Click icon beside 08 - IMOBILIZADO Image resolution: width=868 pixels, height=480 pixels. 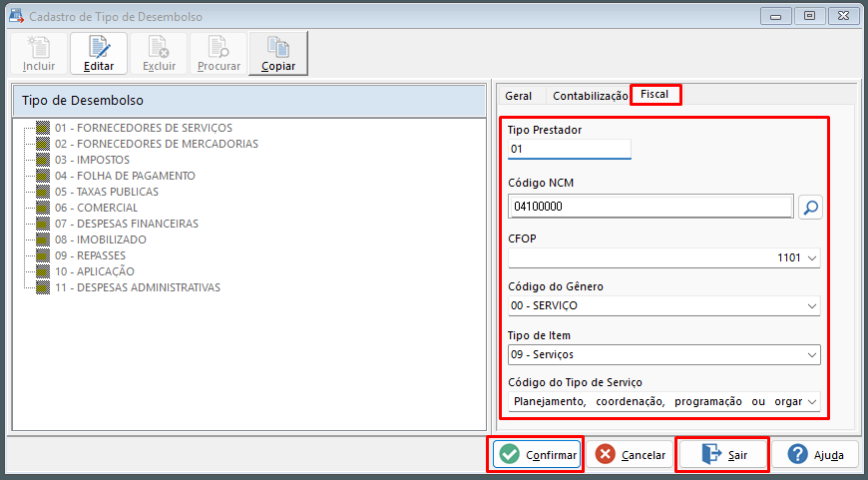click(x=43, y=240)
